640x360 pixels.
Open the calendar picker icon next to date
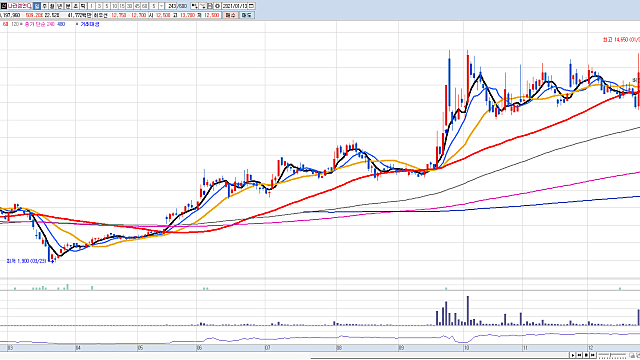pyautogui.click(x=251, y=6)
